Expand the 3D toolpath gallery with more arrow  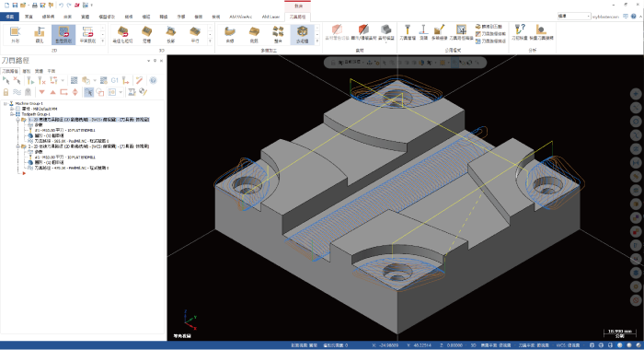(x=211, y=41)
